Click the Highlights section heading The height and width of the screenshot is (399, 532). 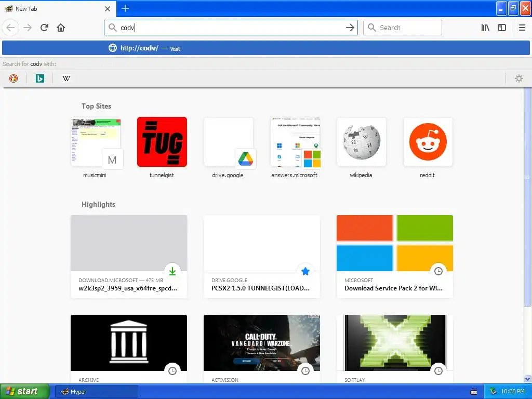[x=98, y=204]
